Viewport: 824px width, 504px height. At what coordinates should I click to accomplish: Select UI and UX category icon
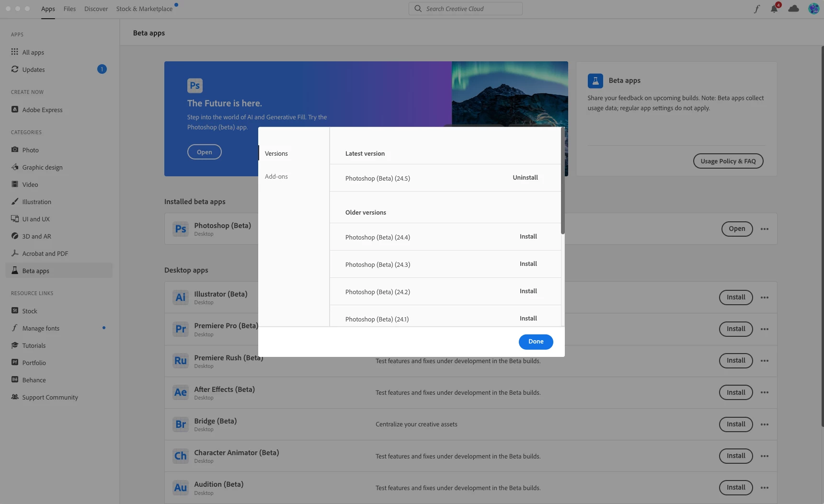click(15, 218)
